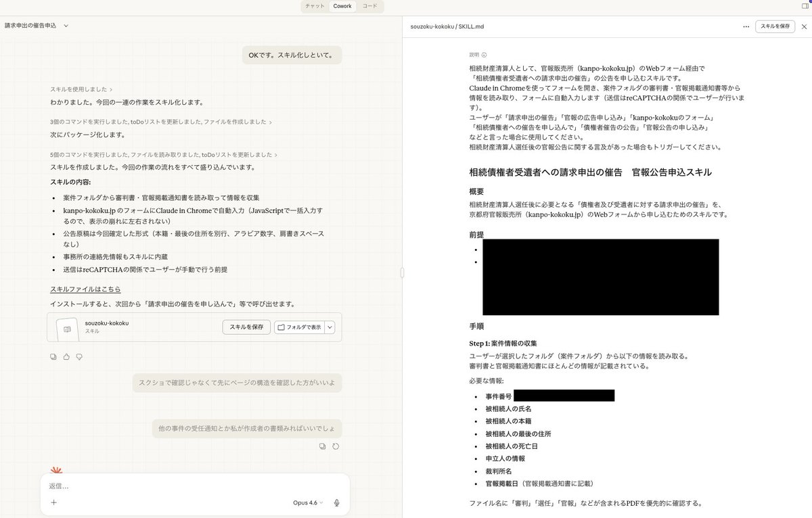Viewport: 812px width, 518px height.
Task: Click the 事件番号 list item
Action: point(498,396)
